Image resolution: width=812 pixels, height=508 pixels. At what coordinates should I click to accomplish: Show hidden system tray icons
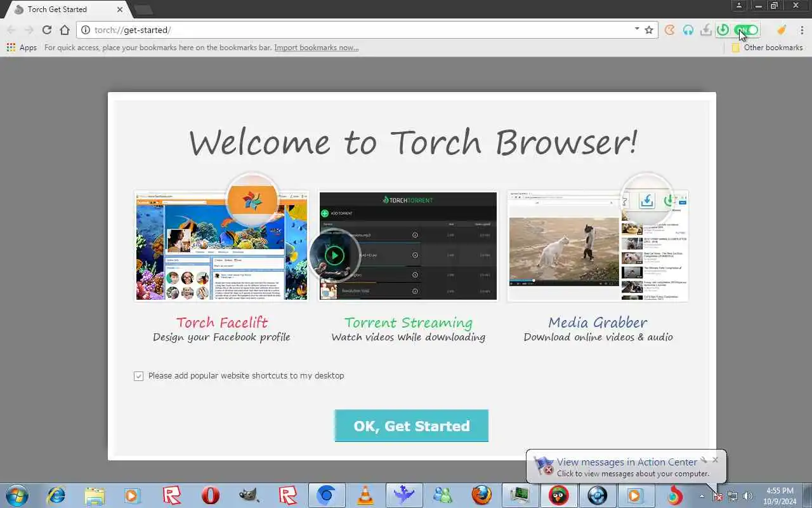(x=702, y=496)
